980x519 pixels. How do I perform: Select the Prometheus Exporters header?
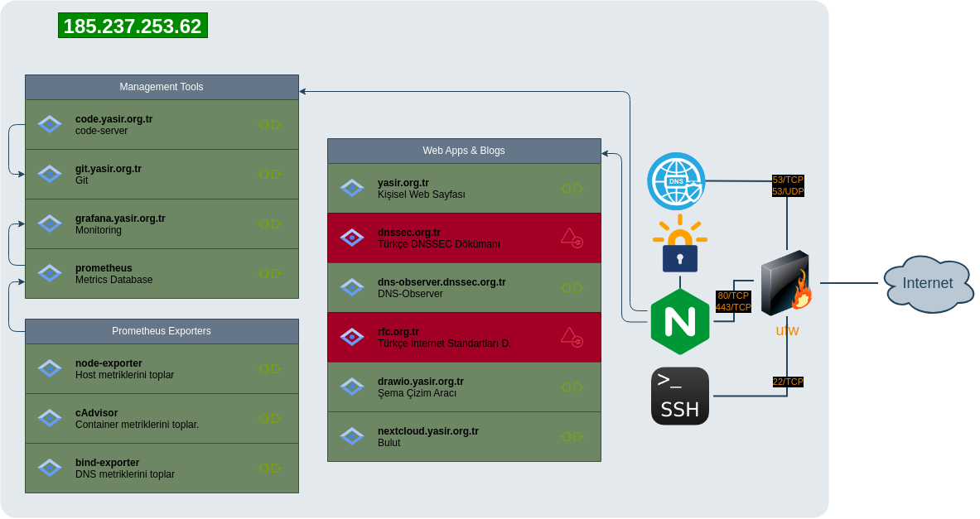162,331
